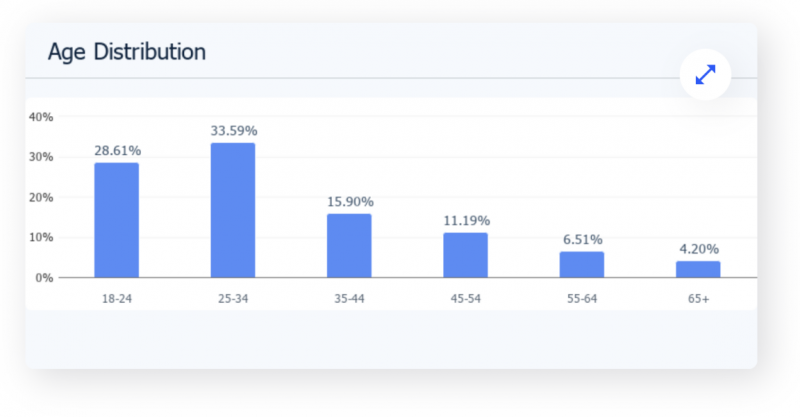Click the 4.20% value label
The width and height of the screenshot is (800, 417).
point(698,248)
